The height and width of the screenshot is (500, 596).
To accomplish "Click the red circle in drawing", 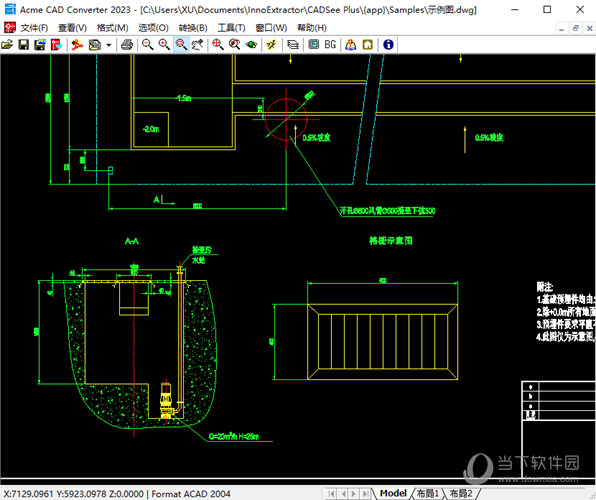I will (x=286, y=119).
